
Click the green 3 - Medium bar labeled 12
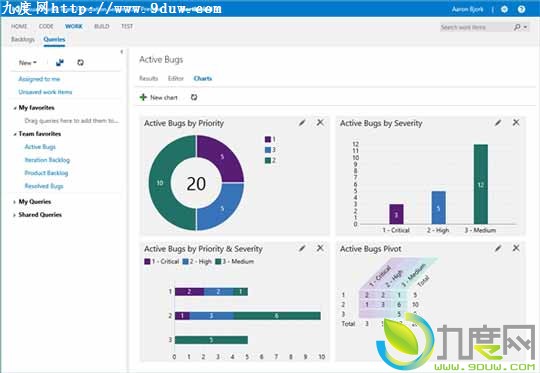[481, 184]
